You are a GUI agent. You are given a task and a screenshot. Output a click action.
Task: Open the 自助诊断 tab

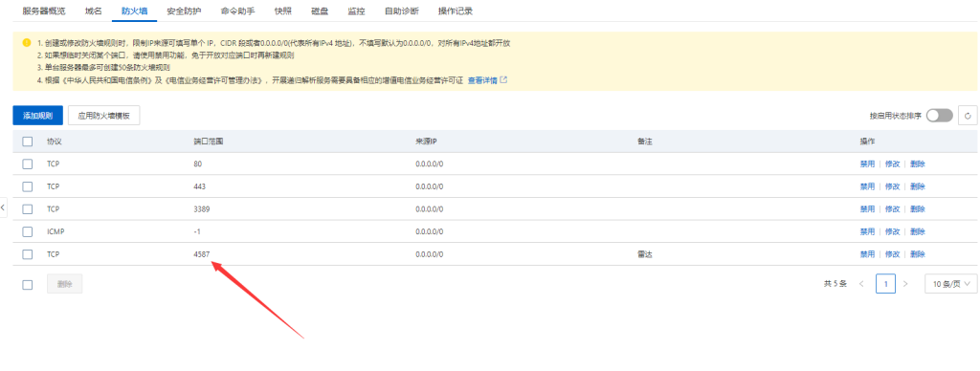(402, 11)
